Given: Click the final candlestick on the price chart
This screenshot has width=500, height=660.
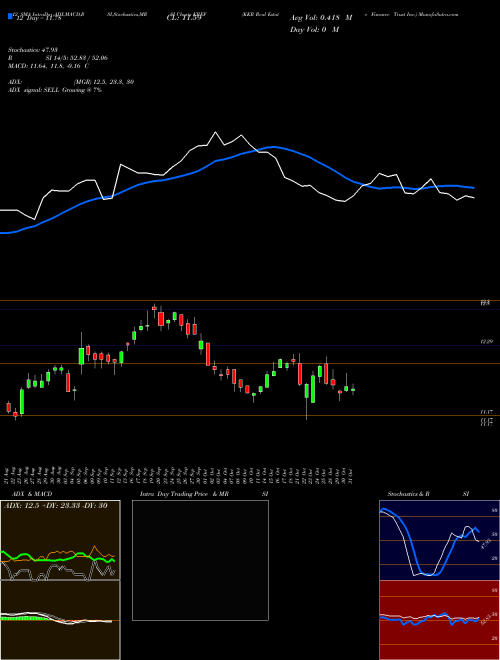Looking at the screenshot, I should [353, 389].
